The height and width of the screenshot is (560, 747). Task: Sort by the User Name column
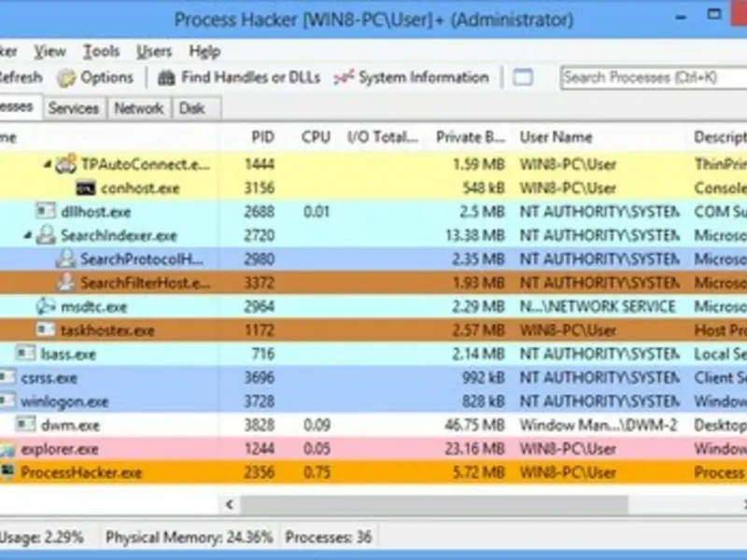click(556, 137)
